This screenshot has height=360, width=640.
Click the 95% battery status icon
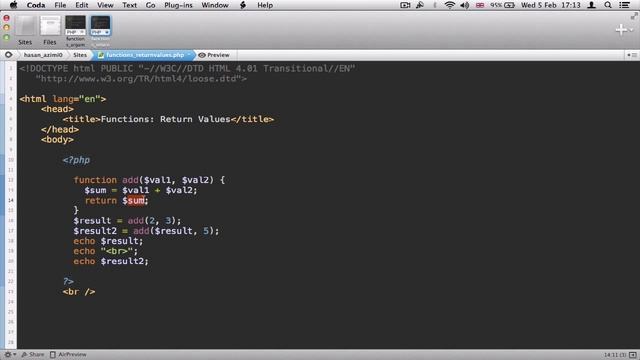(x=502, y=5)
